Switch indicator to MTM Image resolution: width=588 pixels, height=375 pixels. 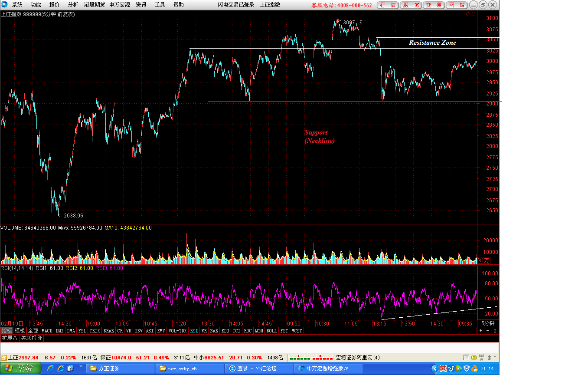click(259, 331)
